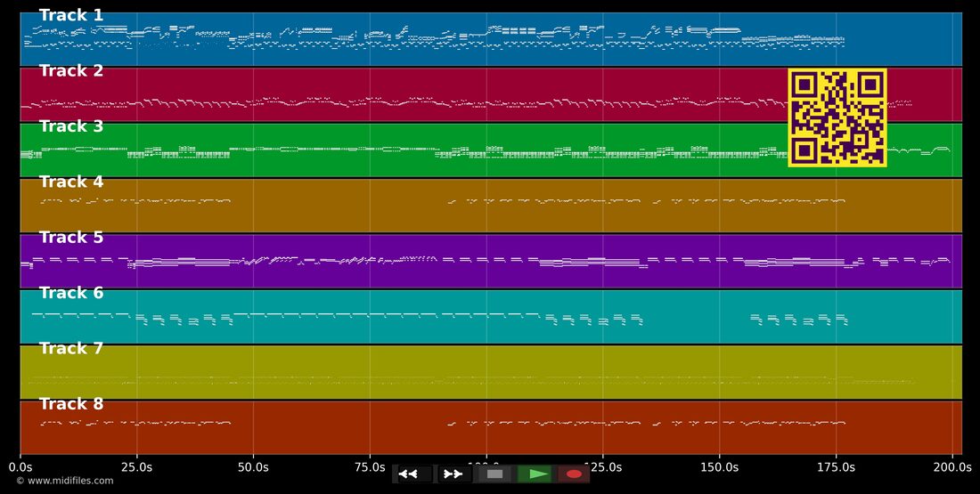The width and height of the screenshot is (980, 494).
Task: Select the Track 6 label
Action: 71,293
